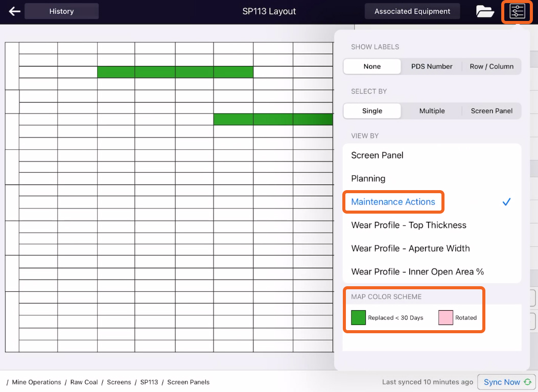This screenshot has height=392, width=538.
Task: Open Screens breadcrumb
Action: click(119, 382)
